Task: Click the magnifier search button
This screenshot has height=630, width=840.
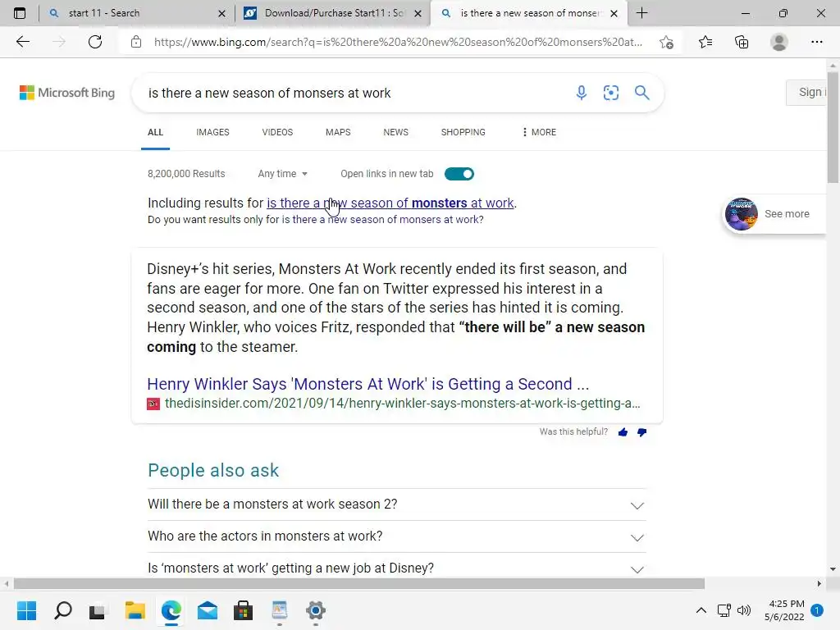Action: click(x=641, y=93)
